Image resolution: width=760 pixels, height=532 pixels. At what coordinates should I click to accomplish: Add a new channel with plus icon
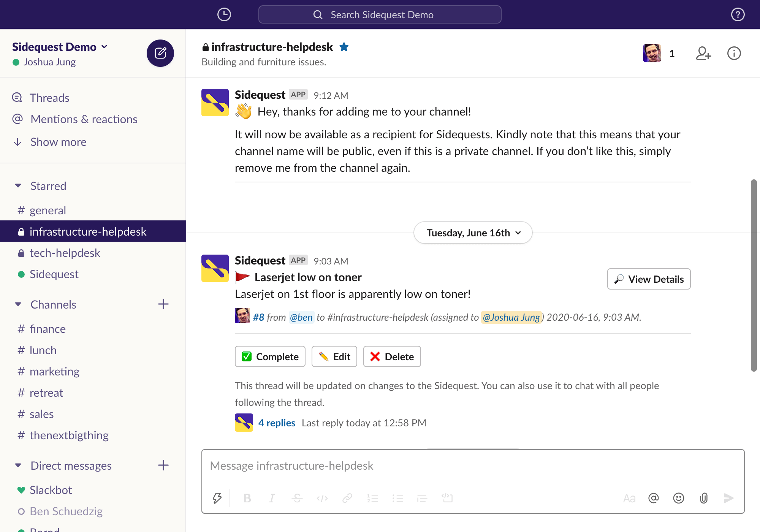163,304
